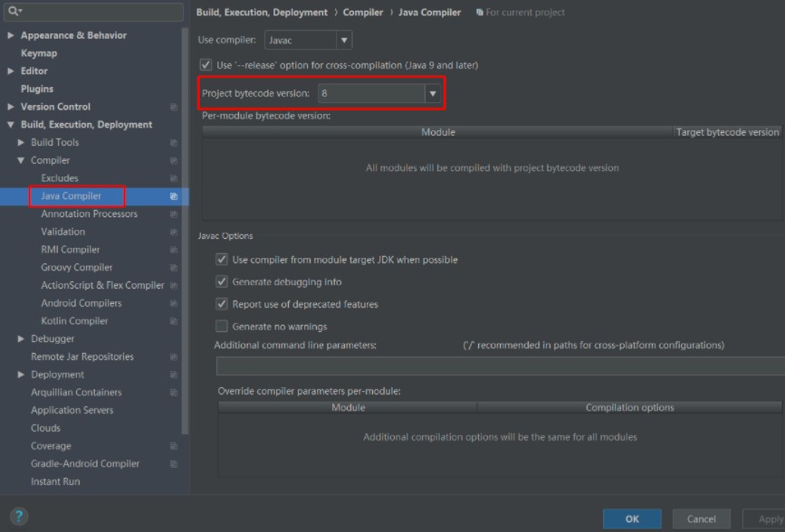Click the Cancel button
Screen dimensions: 785x532
[x=701, y=518]
